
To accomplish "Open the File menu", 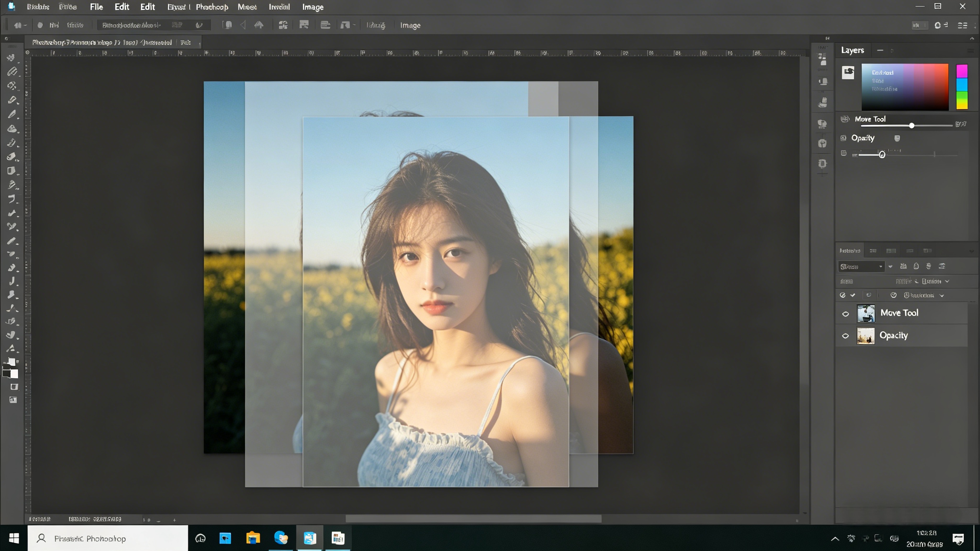I will [96, 7].
